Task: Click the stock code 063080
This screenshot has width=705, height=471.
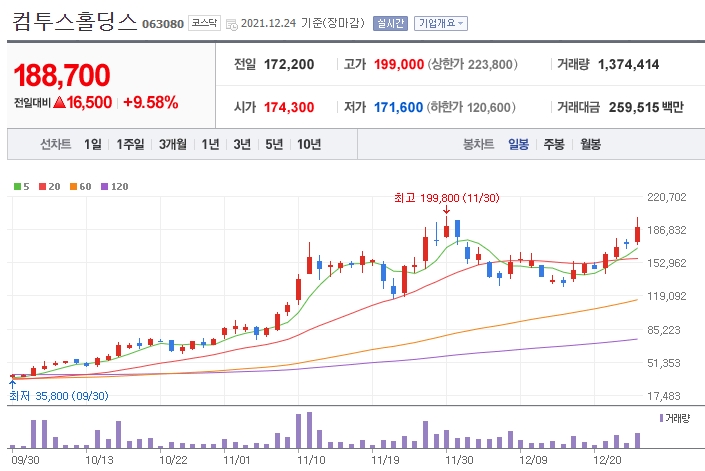Action: [163, 24]
